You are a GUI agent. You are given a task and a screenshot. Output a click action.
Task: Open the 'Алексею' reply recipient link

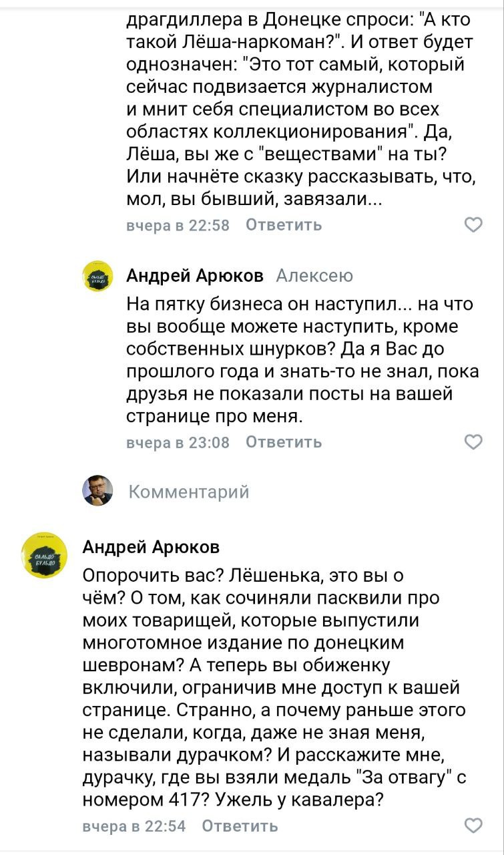314,276
